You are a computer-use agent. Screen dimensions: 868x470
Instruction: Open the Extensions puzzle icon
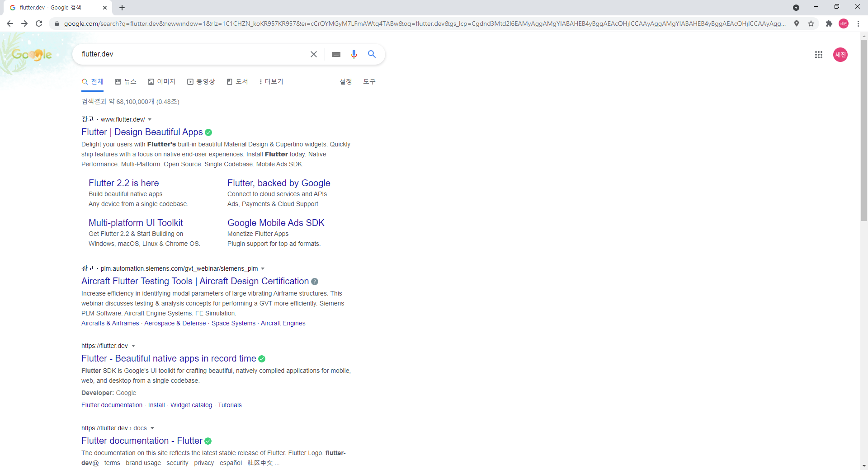click(829, 23)
